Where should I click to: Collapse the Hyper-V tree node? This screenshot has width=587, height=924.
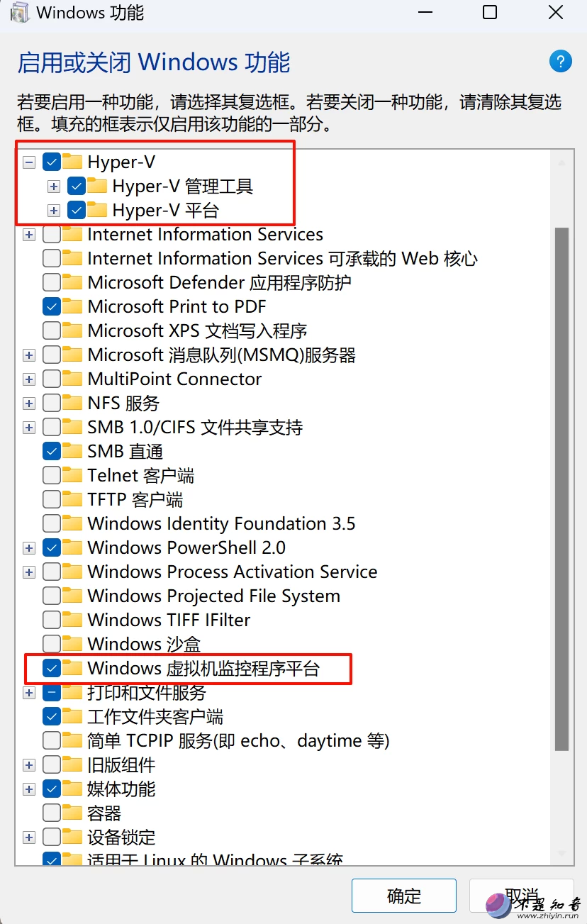(29, 162)
